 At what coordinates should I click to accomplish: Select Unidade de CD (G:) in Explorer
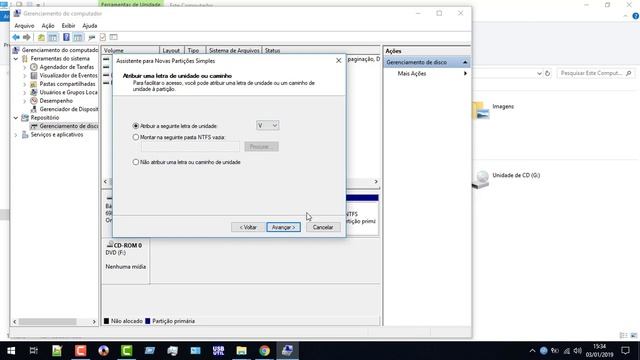pyautogui.click(x=506, y=179)
